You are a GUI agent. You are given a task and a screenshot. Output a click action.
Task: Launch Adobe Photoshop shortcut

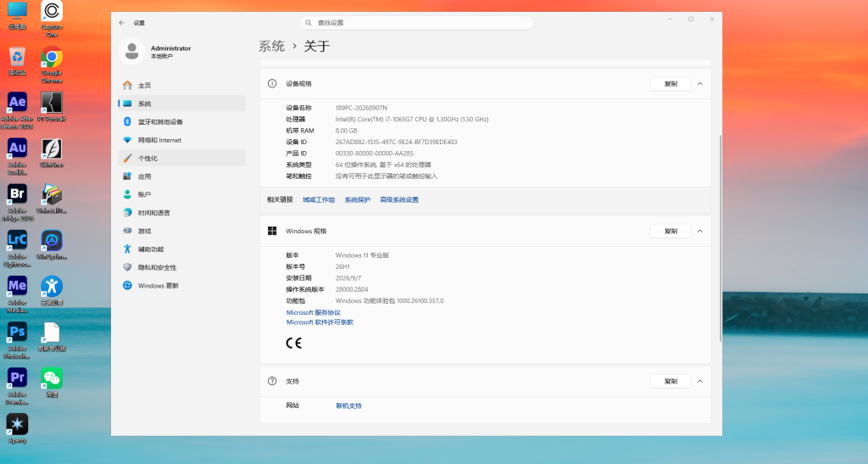point(17,340)
